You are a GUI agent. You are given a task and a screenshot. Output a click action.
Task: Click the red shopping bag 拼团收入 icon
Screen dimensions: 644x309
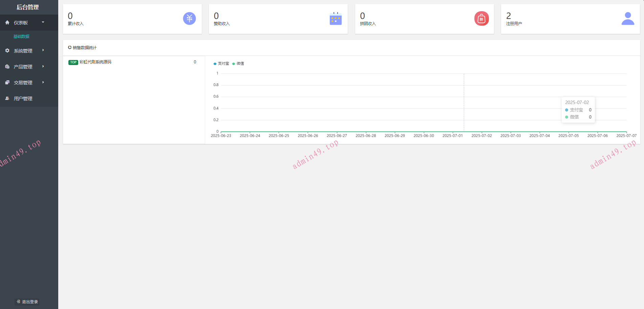(x=481, y=19)
